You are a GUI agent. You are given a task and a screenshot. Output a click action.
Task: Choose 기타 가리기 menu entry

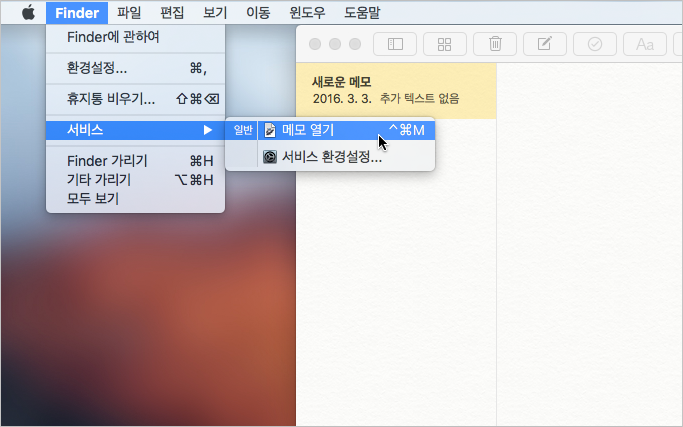click(135, 180)
